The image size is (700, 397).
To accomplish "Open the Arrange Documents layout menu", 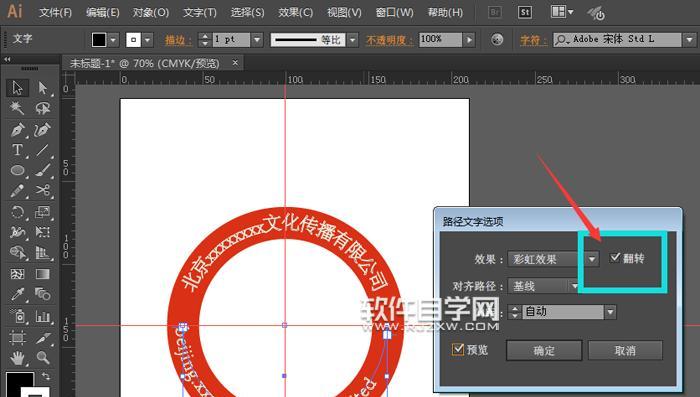I will point(562,12).
